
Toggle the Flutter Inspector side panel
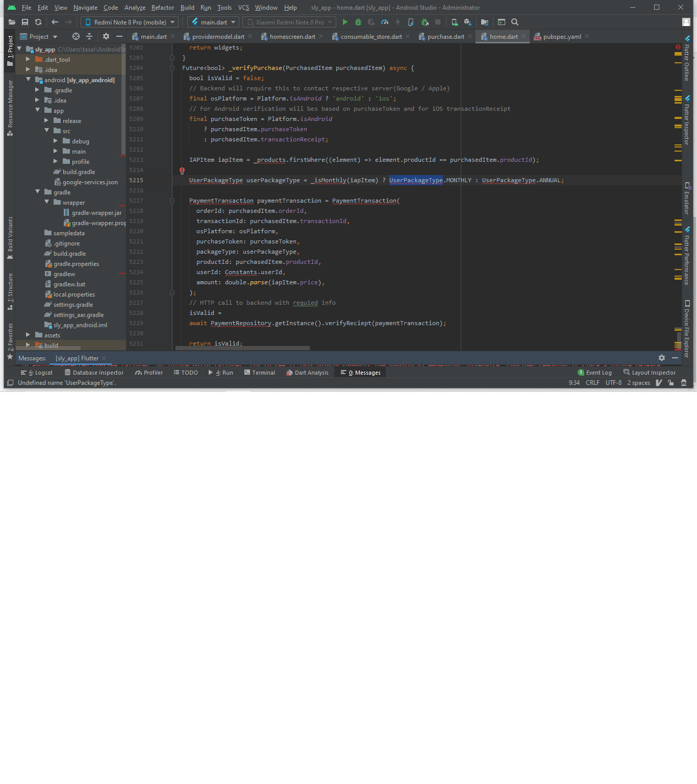(x=687, y=120)
